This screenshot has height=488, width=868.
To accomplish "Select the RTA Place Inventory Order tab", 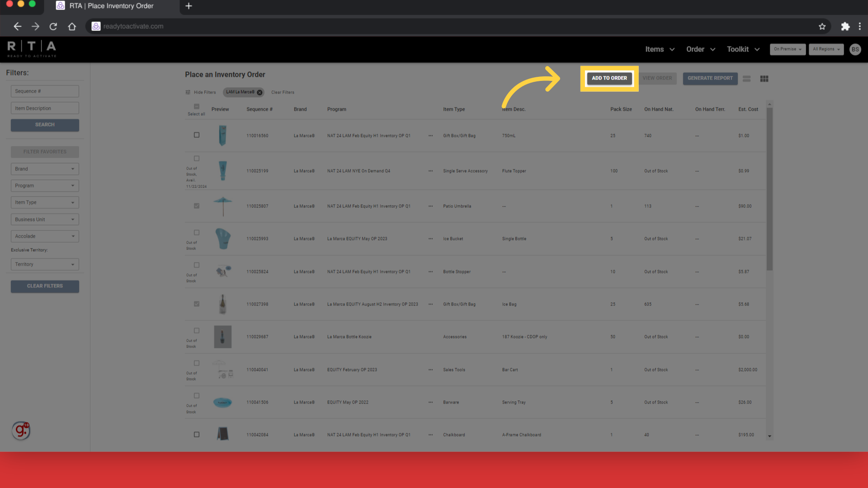I will (111, 6).
